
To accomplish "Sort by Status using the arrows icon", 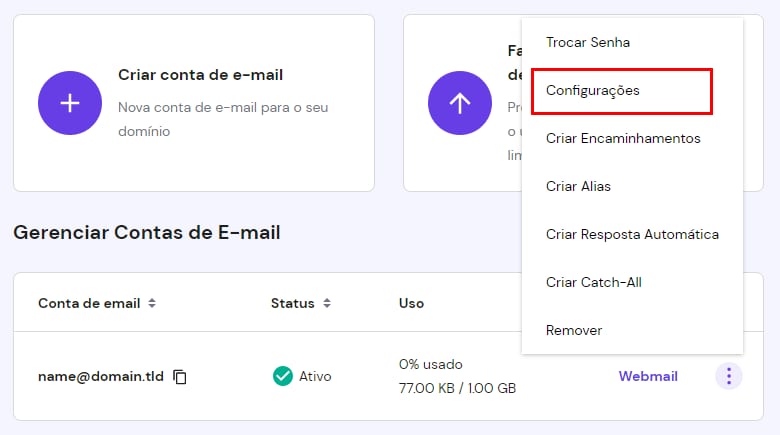I will [326, 303].
